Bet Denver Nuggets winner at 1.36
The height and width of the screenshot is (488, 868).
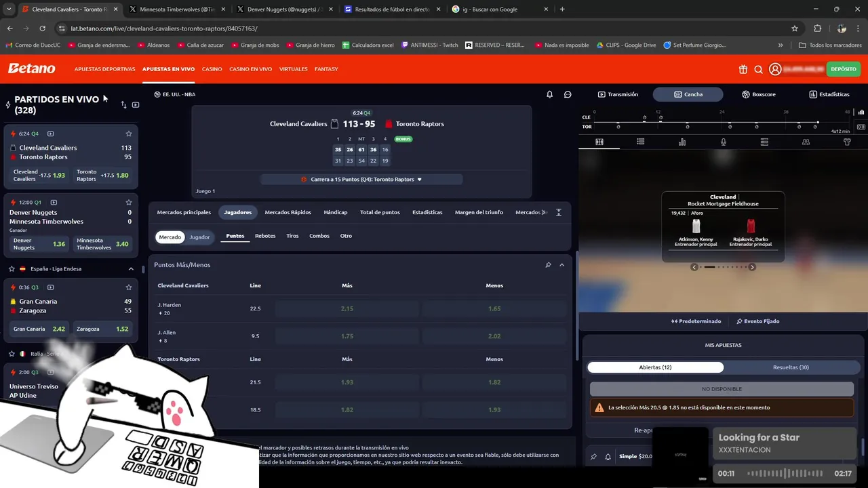[x=39, y=244]
